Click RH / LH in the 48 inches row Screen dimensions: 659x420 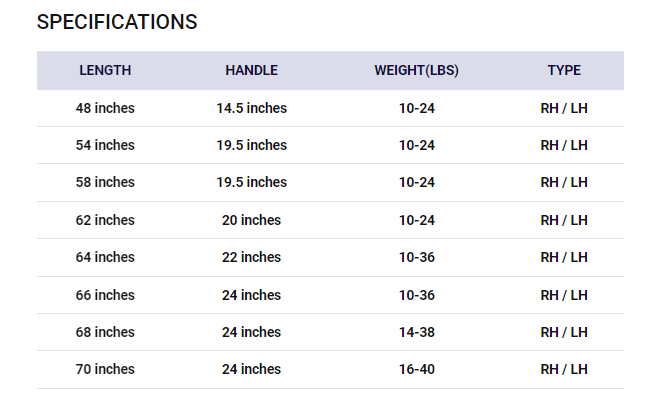pyautogui.click(x=564, y=108)
